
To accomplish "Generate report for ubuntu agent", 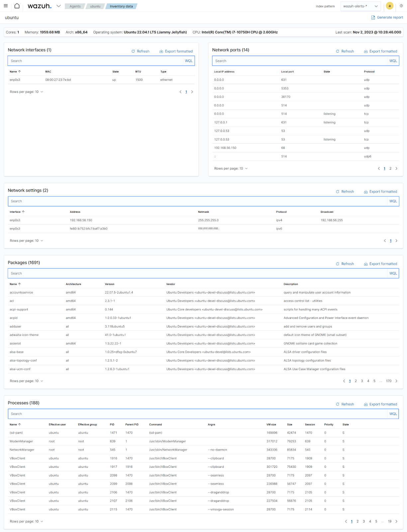I will (387, 18).
